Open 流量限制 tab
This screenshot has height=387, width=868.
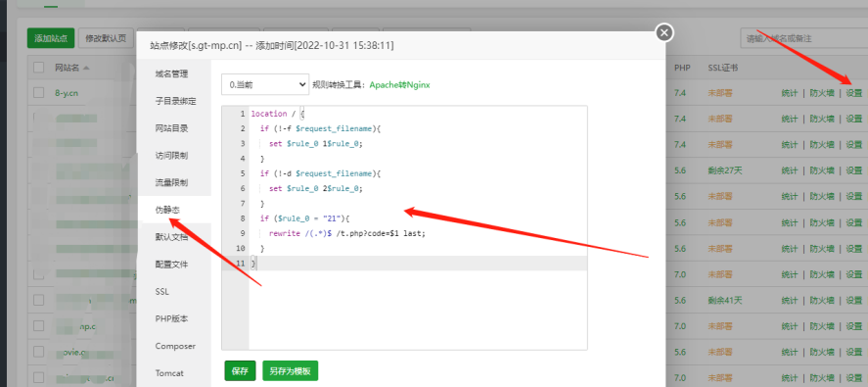coord(171,182)
